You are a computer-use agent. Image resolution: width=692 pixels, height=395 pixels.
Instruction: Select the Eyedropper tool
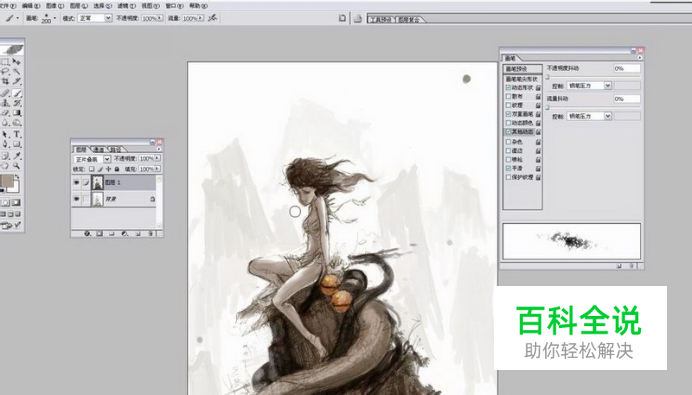(x=17, y=156)
